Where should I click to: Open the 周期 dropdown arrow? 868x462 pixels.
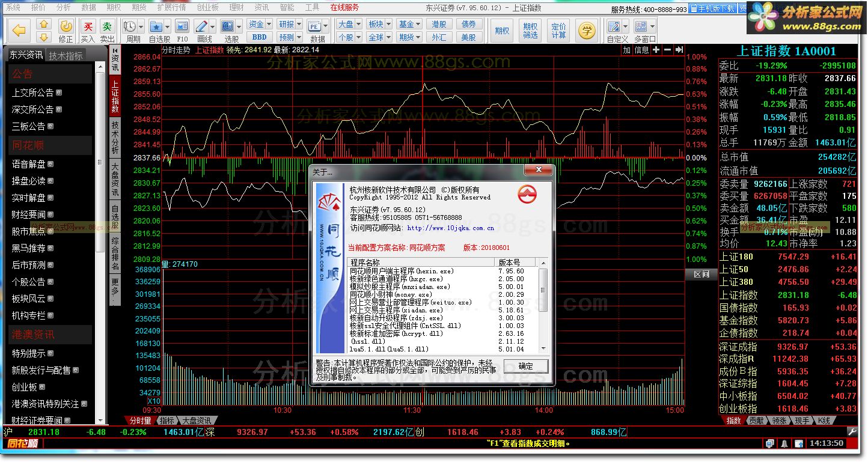(141, 26)
